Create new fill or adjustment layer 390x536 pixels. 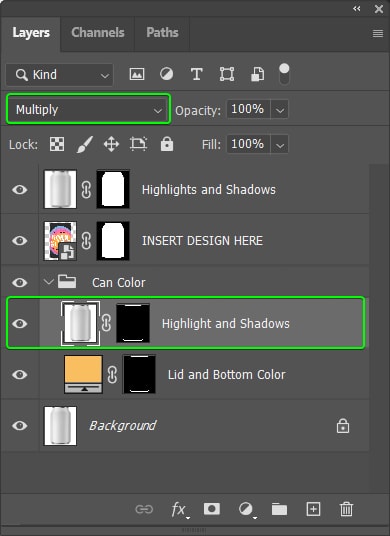pyautogui.click(x=247, y=510)
